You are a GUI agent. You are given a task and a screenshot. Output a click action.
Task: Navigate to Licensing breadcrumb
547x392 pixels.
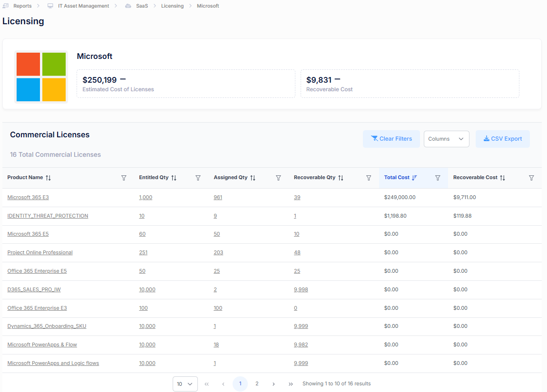tap(172, 6)
